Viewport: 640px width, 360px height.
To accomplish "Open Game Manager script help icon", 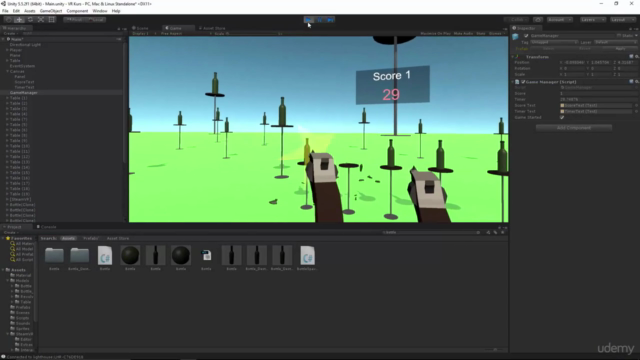I will click(x=631, y=82).
